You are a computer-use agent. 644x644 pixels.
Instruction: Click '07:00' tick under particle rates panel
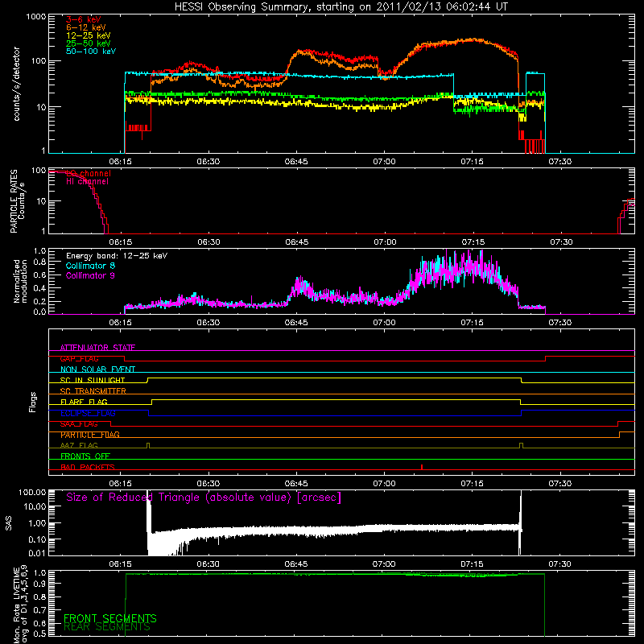tap(385, 242)
